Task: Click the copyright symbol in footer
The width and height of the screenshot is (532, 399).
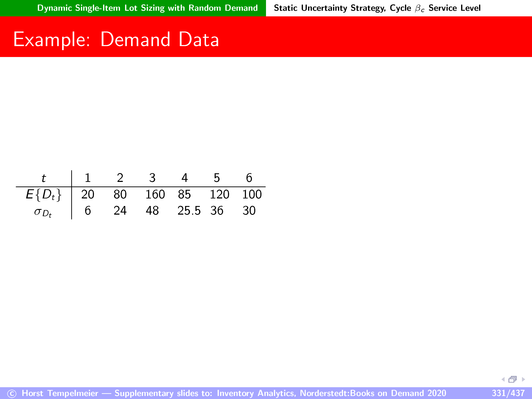Action: (12, 394)
